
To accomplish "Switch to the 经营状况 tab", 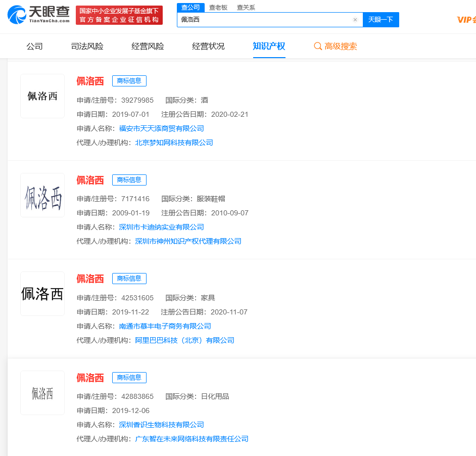I will coord(208,47).
